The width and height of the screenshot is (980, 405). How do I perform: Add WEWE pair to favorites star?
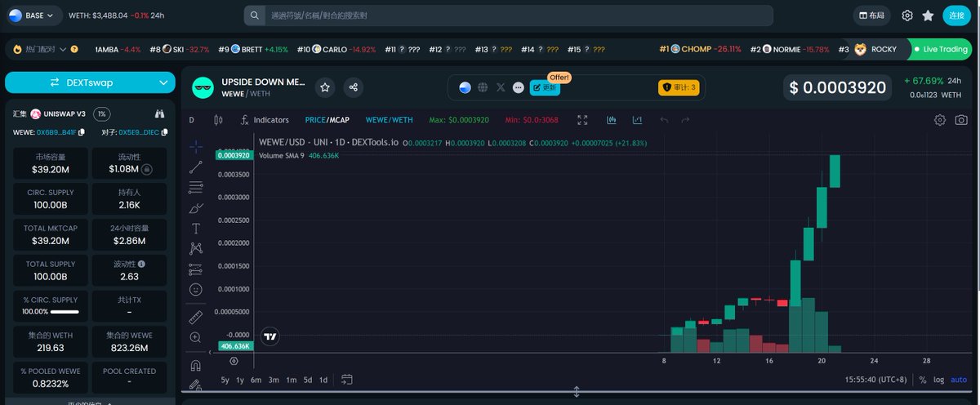point(325,87)
